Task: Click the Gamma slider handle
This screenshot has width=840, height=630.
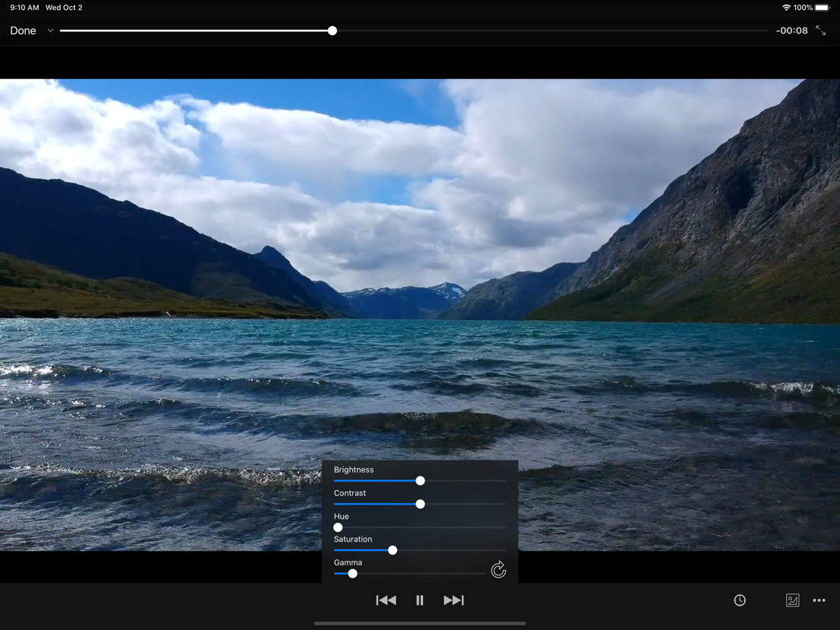Action: click(x=352, y=574)
